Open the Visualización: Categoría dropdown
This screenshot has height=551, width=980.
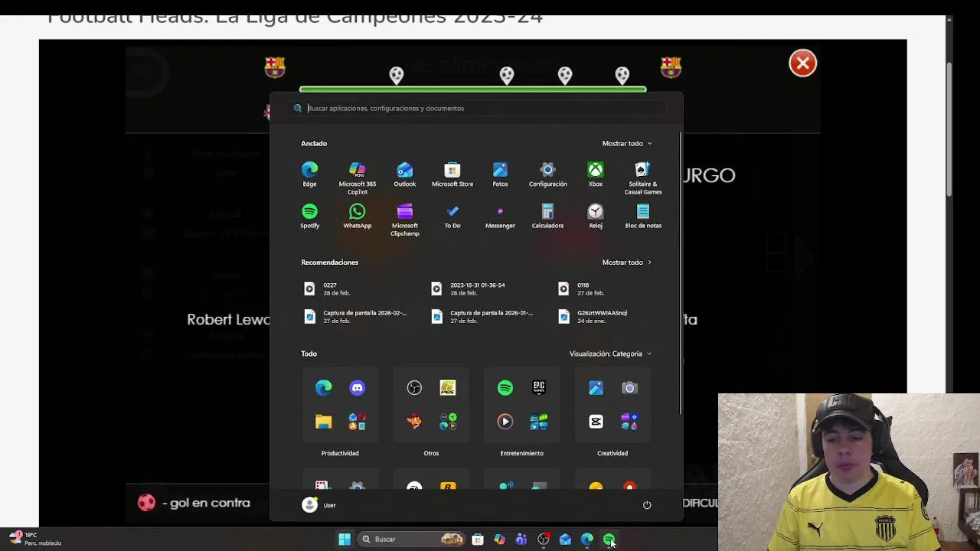610,354
